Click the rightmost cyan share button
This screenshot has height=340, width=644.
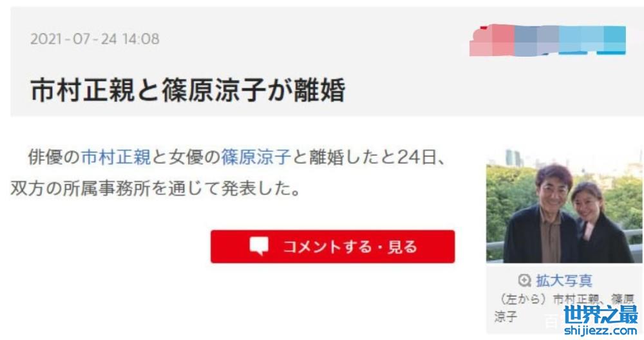tap(614, 40)
